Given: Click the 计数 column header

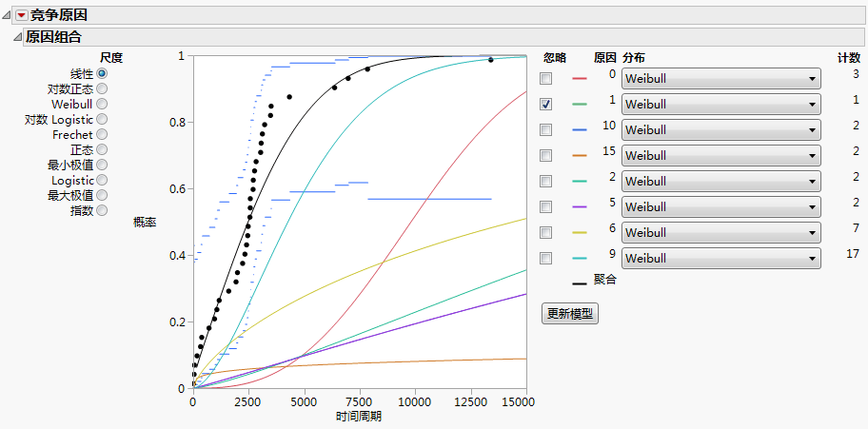Looking at the screenshot, I should point(849,57).
